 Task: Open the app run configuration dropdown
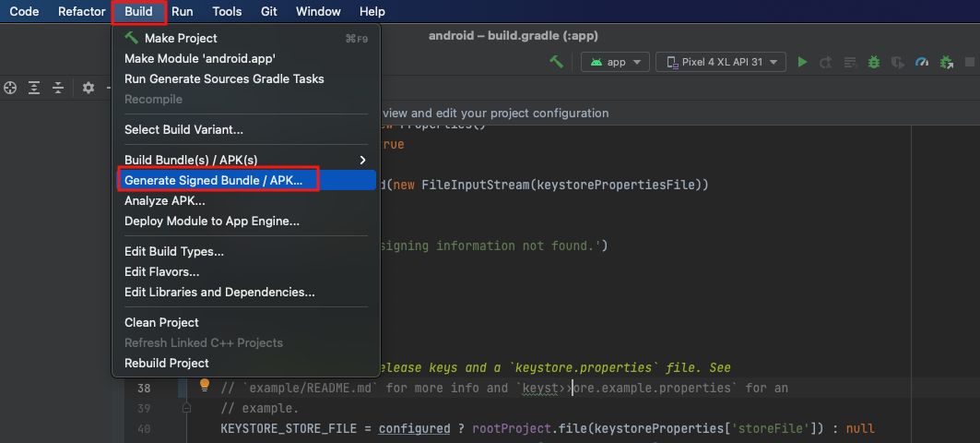[x=616, y=62]
